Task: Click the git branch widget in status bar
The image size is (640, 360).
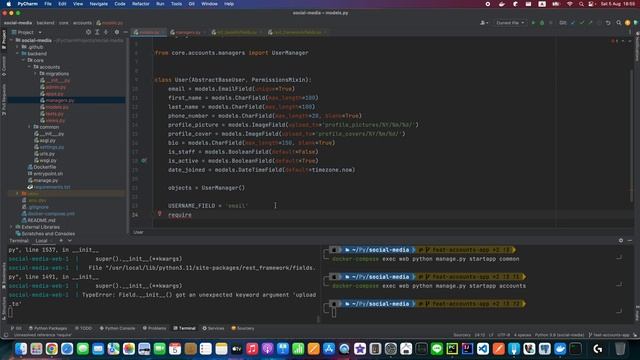Action: point(609,335)
